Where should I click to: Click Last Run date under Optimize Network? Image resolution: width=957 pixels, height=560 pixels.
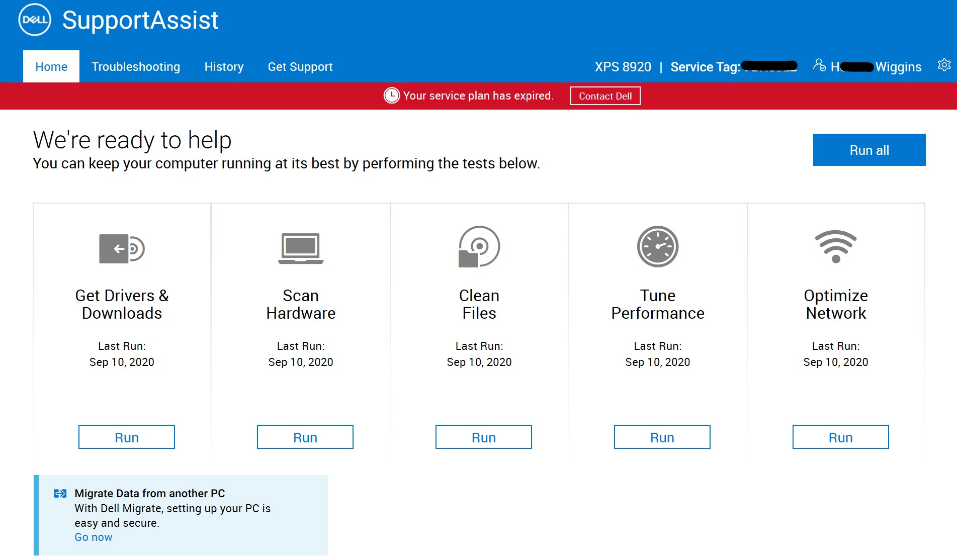click(836, 362)
